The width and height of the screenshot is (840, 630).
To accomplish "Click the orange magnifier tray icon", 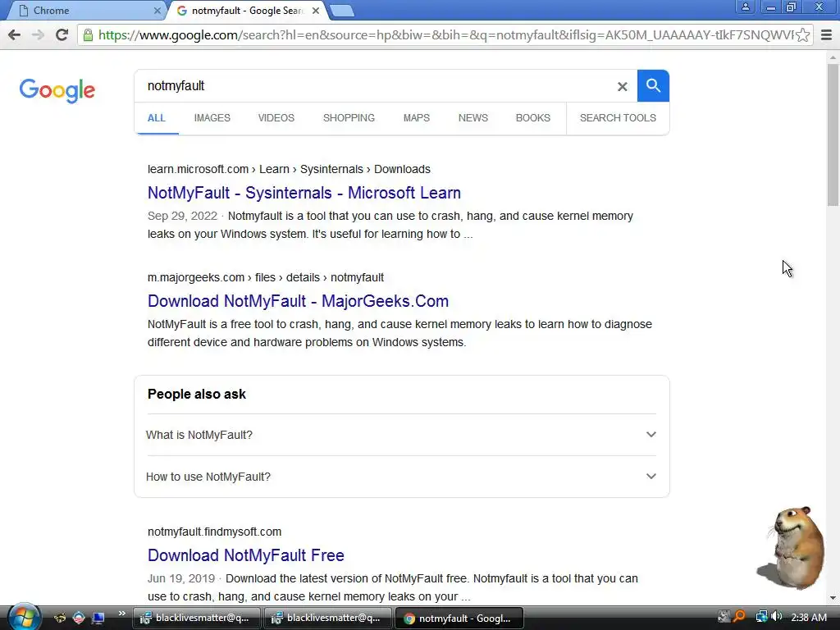I will click(x=739, y=617).
